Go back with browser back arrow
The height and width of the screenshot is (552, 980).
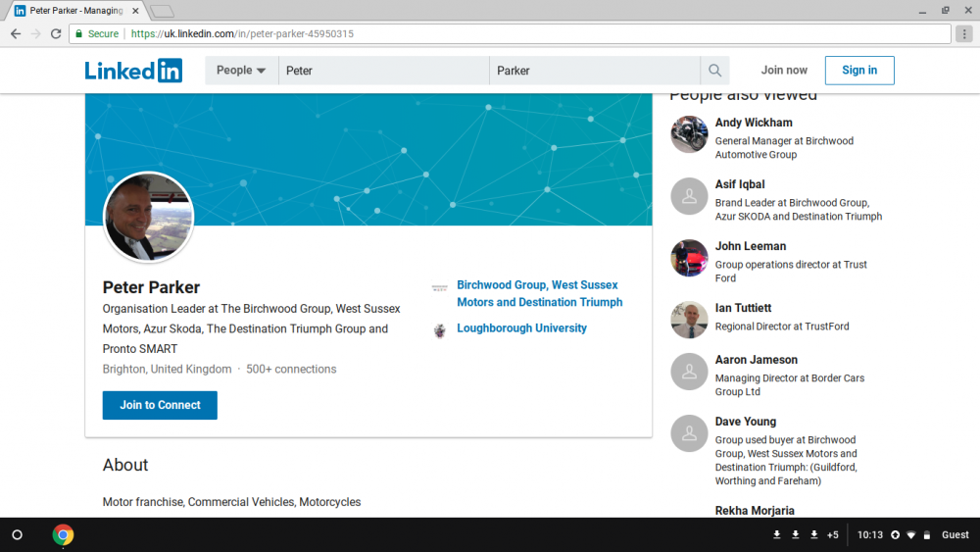(x=16, y=33)
